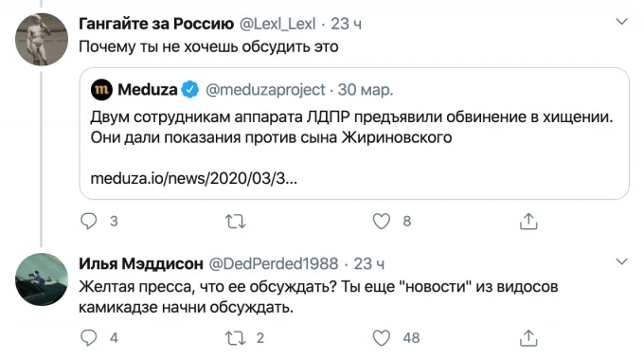This screenshot has height=359, width=644.
Task: Click the statue profile avatar
Action: coord(42,40)
